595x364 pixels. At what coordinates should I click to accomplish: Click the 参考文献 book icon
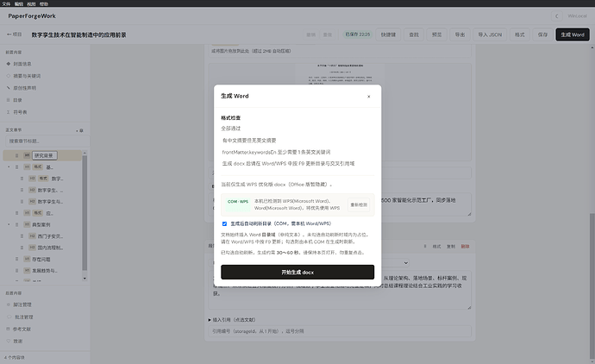click(9, 329)
